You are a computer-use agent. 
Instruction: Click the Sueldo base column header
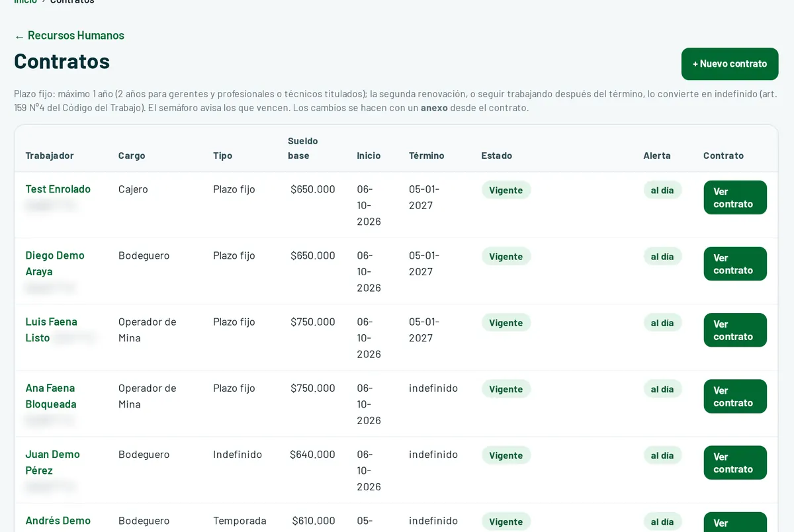click(303, 148)
